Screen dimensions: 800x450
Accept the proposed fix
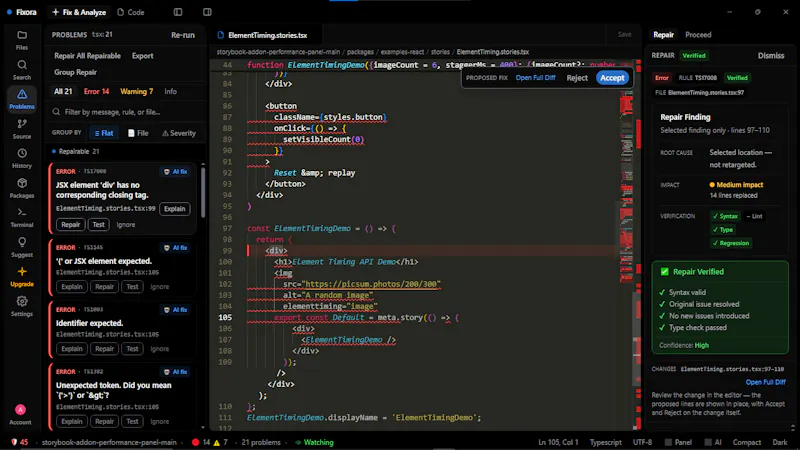pyautogui.click(x=612, y=78)
